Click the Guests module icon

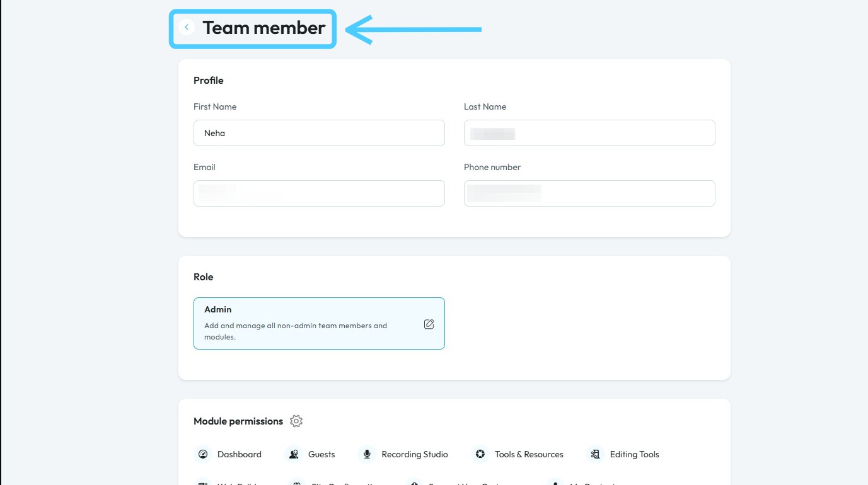[x=294, y=454]
